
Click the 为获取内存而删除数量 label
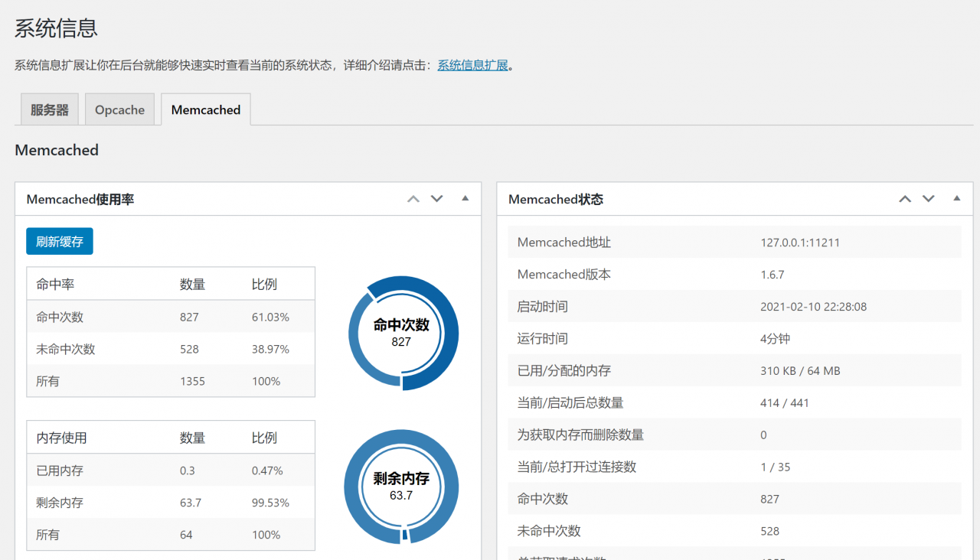(580, 435)
